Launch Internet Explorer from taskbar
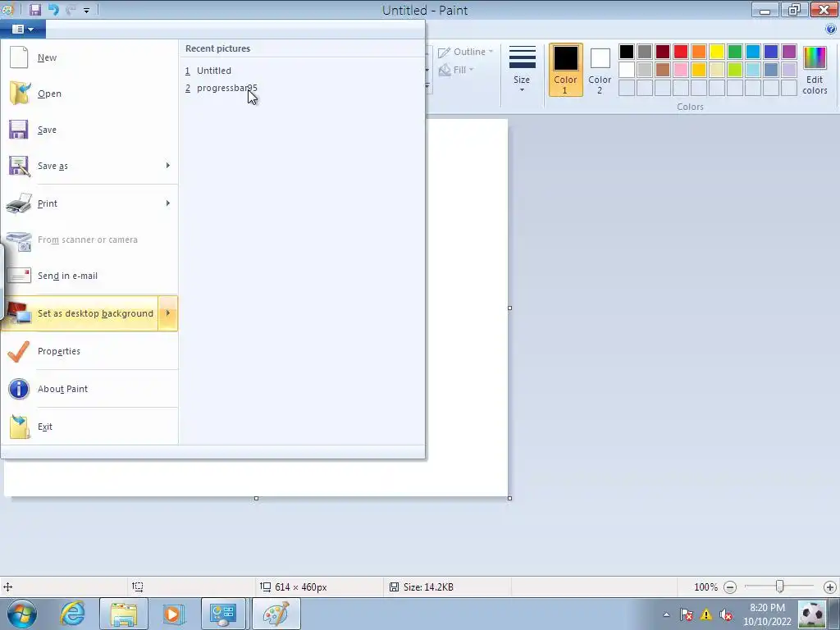 [72, 614]
